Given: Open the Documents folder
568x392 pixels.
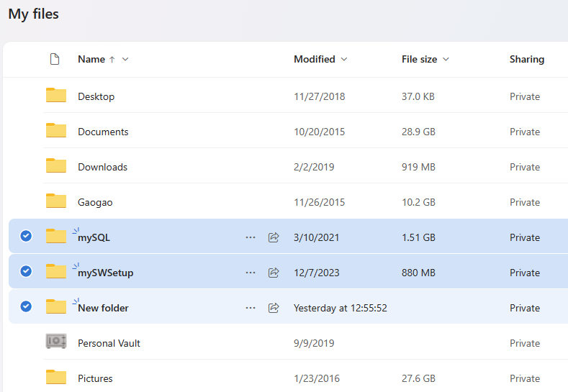Looking at the screenshot, I should pyautogui.click(x=103, y=132).
